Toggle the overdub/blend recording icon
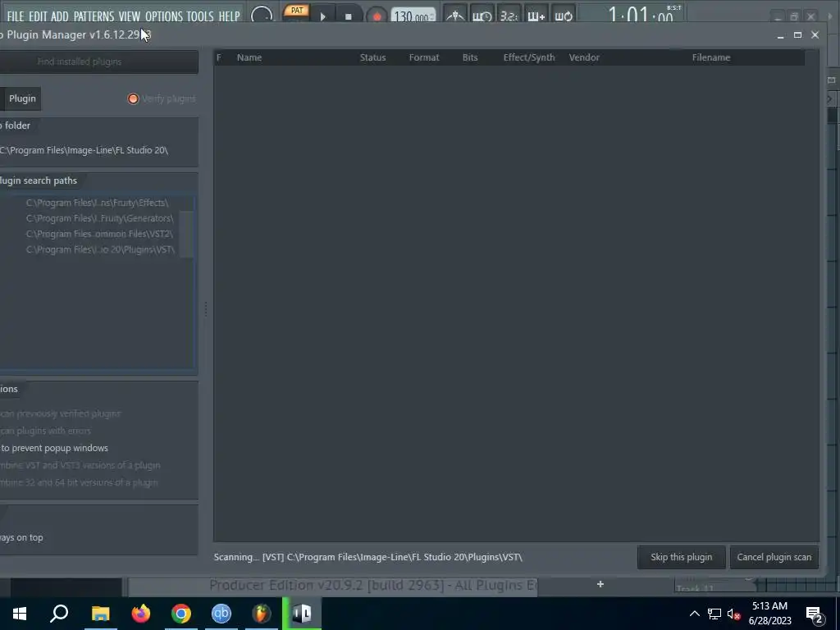840x630 pixels. pyautogui.click(x=536, y=16)
